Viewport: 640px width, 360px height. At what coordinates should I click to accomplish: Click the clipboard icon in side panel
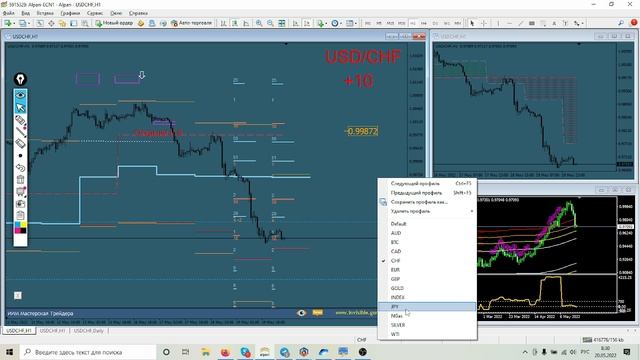(20, 215)
